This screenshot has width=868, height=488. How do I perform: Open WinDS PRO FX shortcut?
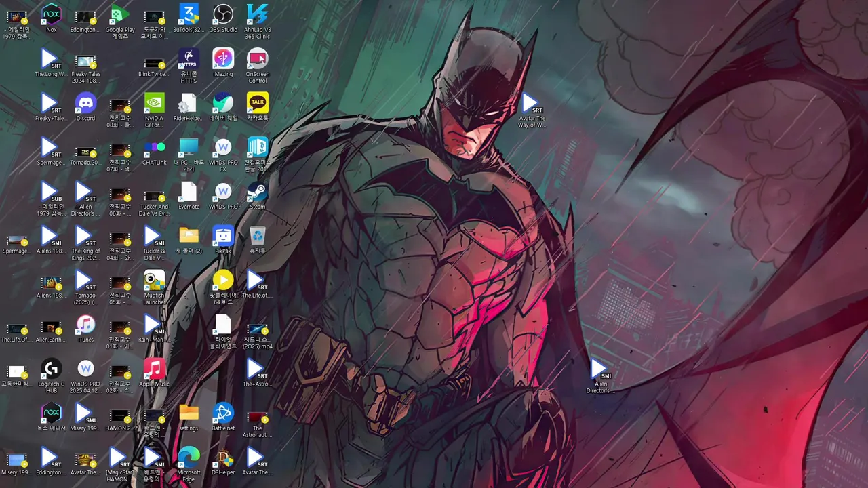[x=223, y=155]
